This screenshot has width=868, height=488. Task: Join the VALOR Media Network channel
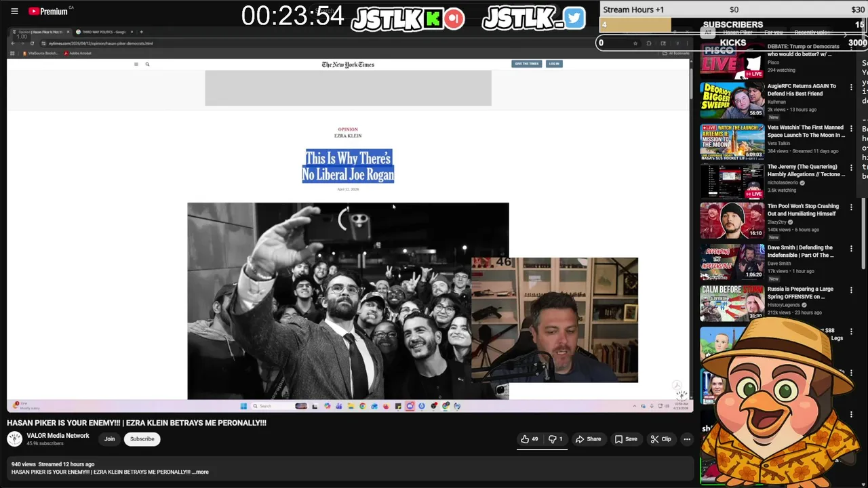[x=109, y=439]
